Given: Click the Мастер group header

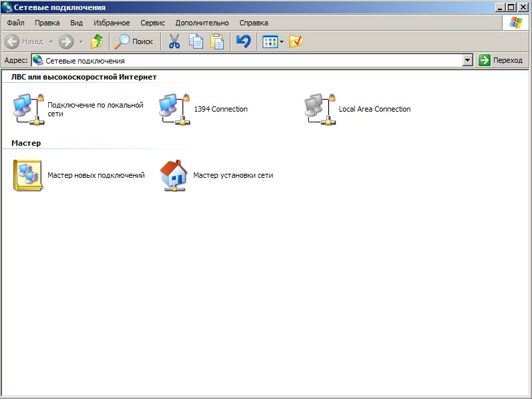Looking at the screenshot, I should point(26,143).
